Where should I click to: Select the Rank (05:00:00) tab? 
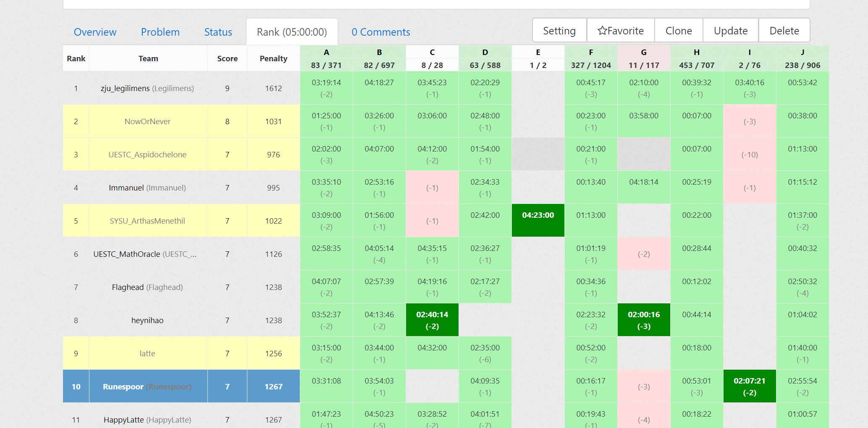(291, 32)
